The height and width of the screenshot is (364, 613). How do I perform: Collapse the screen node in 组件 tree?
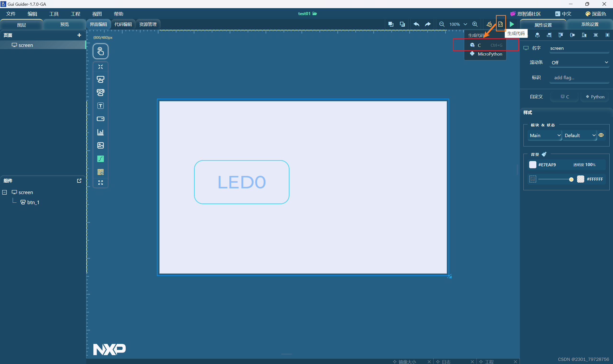[4, 192]
